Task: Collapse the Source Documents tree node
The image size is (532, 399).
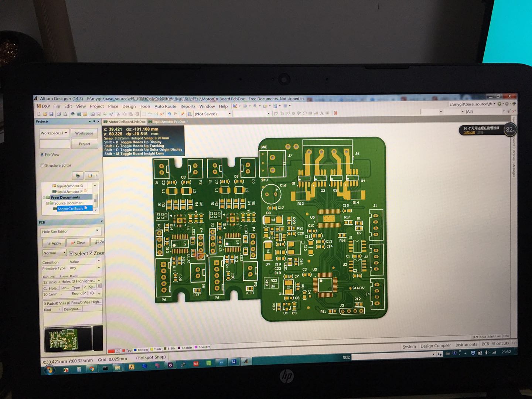Action: point(47,203)
